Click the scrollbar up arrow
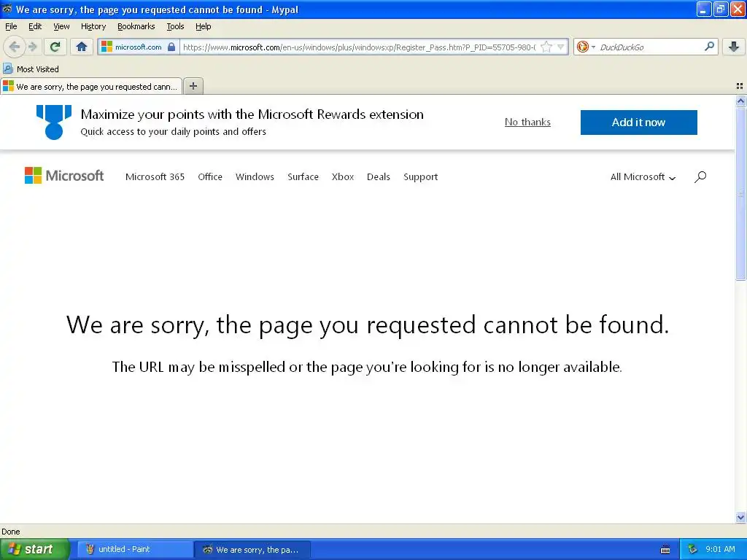 click(740, 101)
